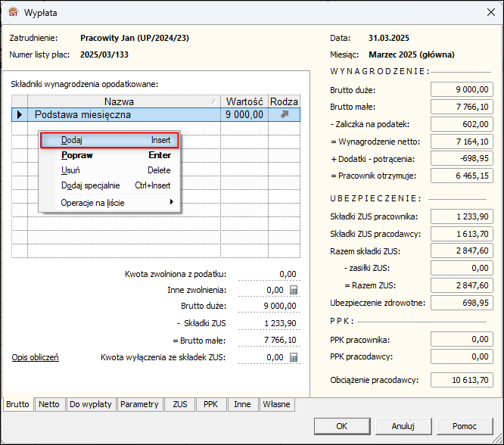
Task: Click the Zaliczka na podatek value field
Action: tap(462, 124)
